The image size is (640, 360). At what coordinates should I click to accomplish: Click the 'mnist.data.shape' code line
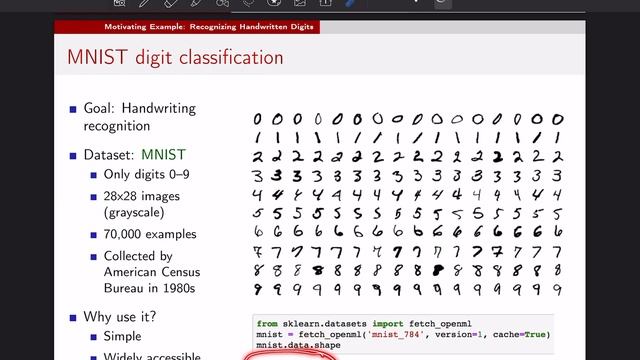point(298,345)
